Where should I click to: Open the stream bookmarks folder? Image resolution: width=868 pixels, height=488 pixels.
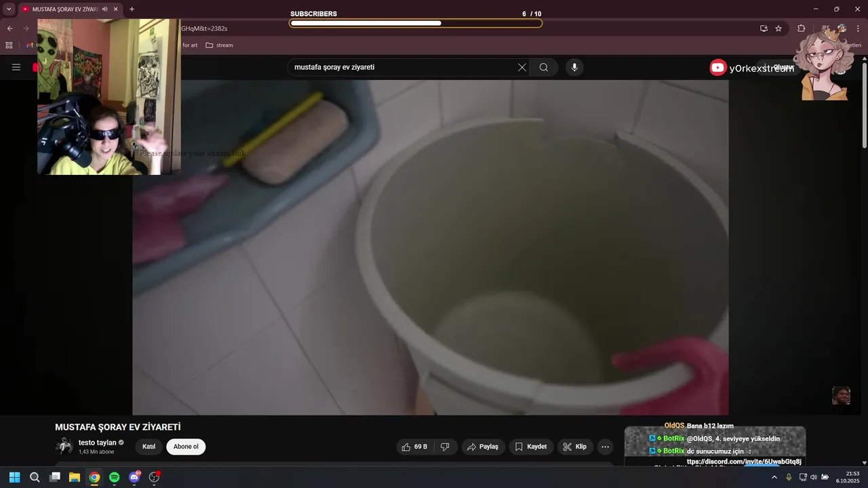pyautogui.click(x=219, y=45)
